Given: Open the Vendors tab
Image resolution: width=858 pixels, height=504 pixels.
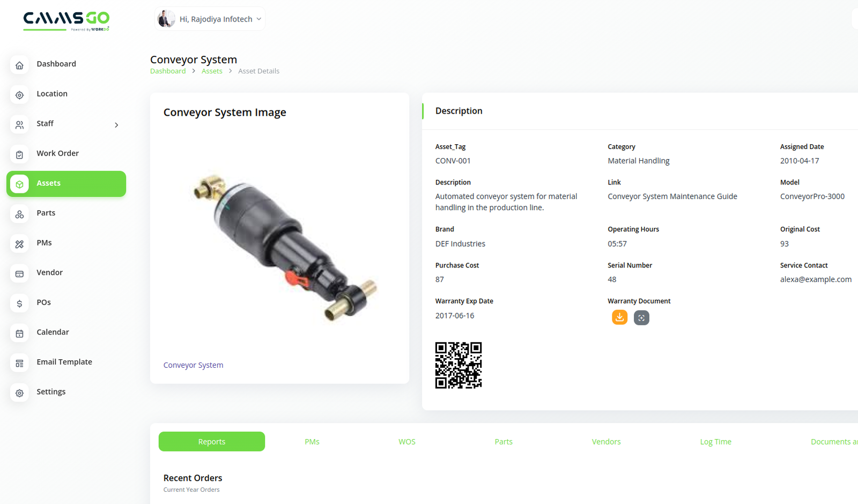Looking at the screenshot, I should tap(606, 442).
